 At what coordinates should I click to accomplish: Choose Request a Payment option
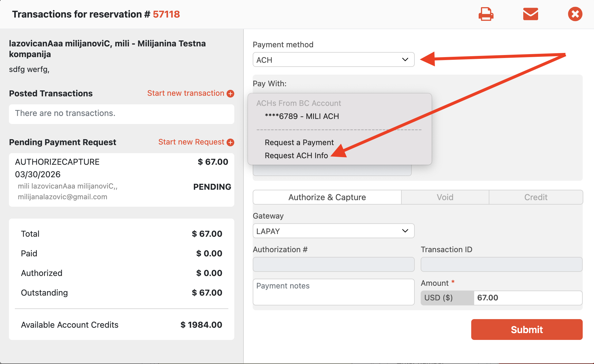299,142
